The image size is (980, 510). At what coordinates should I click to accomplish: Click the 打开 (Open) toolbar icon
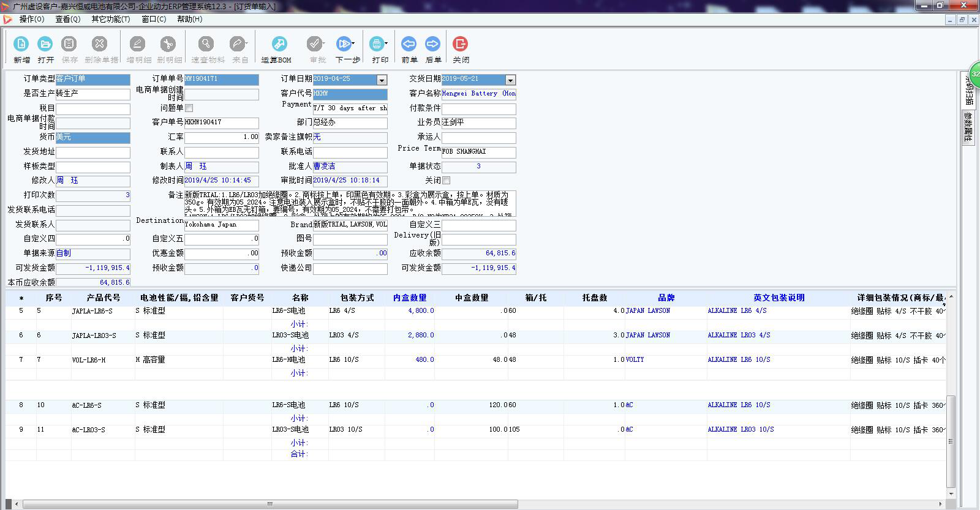[x=45, y=44]
